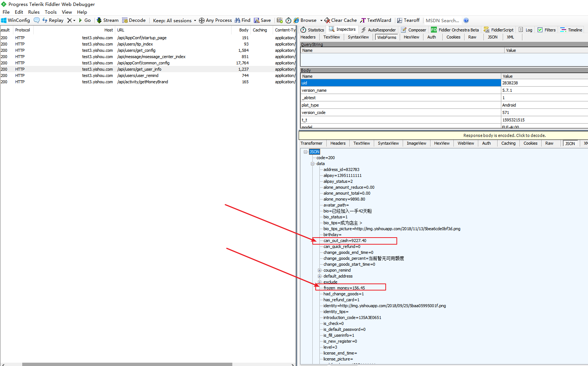Switch request inspector to Headers tab
Viewport: 588px width, 366px height.
[x=308, y=37]
